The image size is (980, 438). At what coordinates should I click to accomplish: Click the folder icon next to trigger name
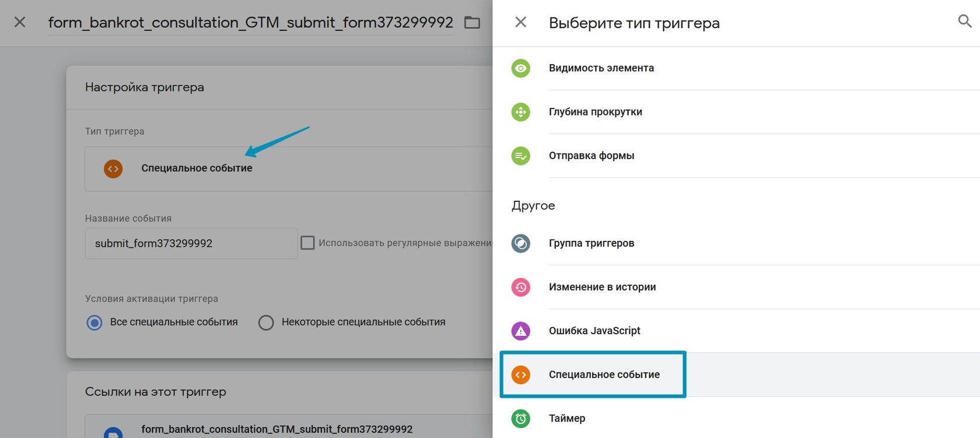click(472, 23)
